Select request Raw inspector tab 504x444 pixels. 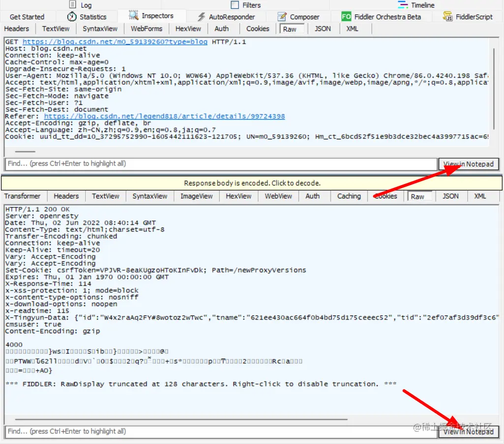292,29
